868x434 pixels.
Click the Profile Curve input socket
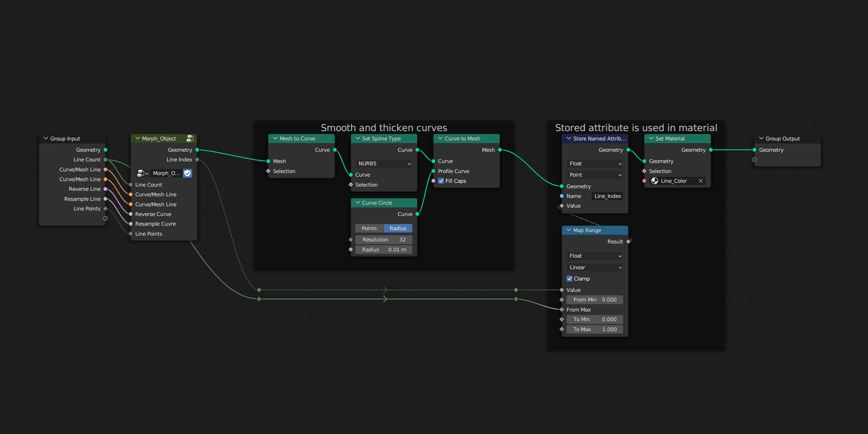pos(433,171)
